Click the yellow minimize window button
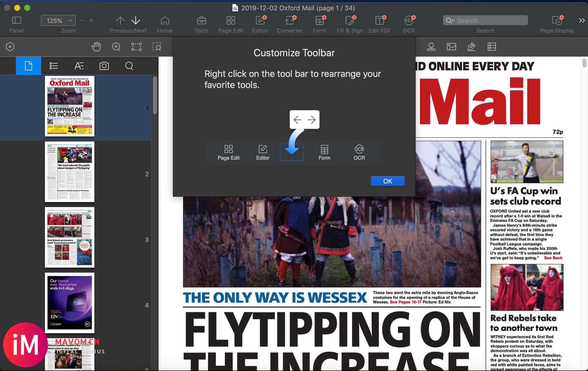 pos(17,8)
